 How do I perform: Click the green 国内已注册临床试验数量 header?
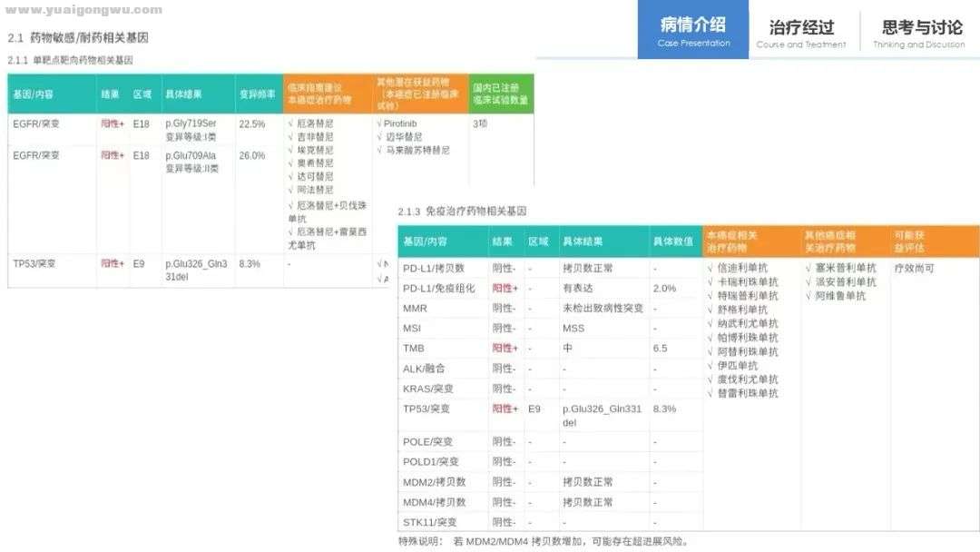[501, 94]
